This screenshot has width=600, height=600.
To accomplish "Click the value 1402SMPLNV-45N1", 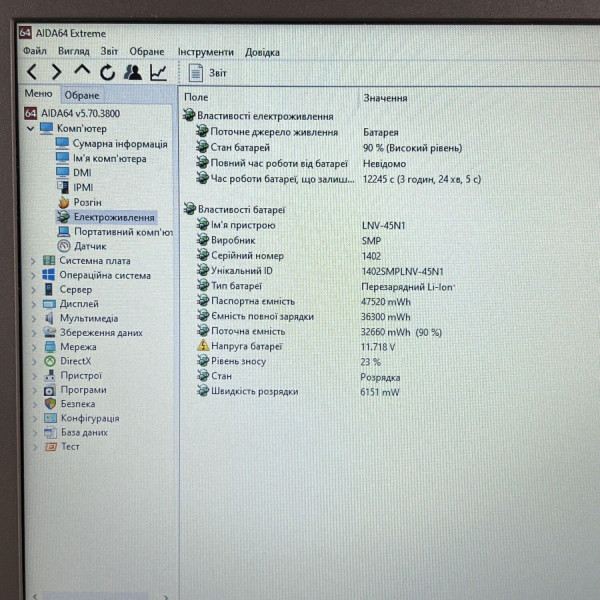I will click(403, 271).
